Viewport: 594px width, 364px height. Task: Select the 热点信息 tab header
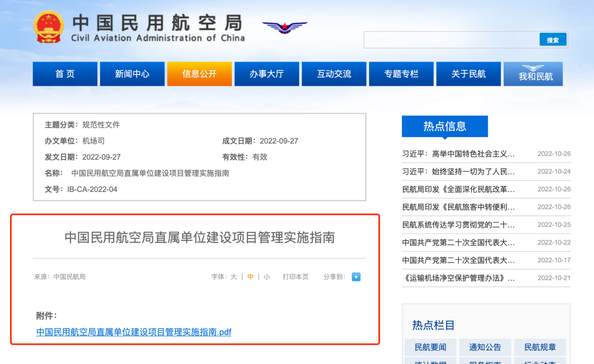click(x=445, y=126)
